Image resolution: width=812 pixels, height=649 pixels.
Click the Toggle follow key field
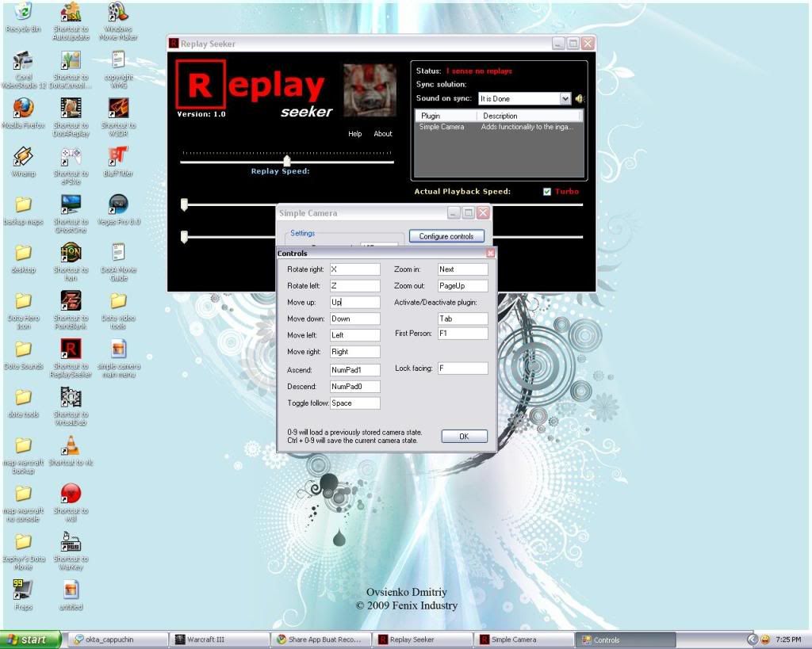coord(354,403)
